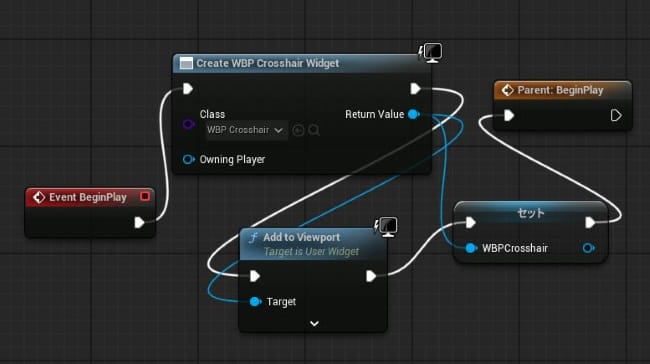The image size is (650, 364).
Task: Click the Target pin label
Action: [x=281, y=302]
